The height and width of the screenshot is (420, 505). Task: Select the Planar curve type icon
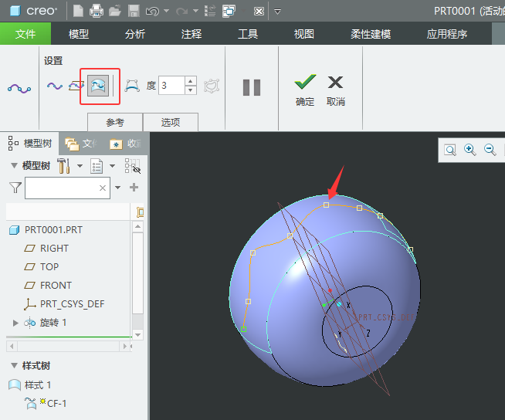tap(76, 86)
